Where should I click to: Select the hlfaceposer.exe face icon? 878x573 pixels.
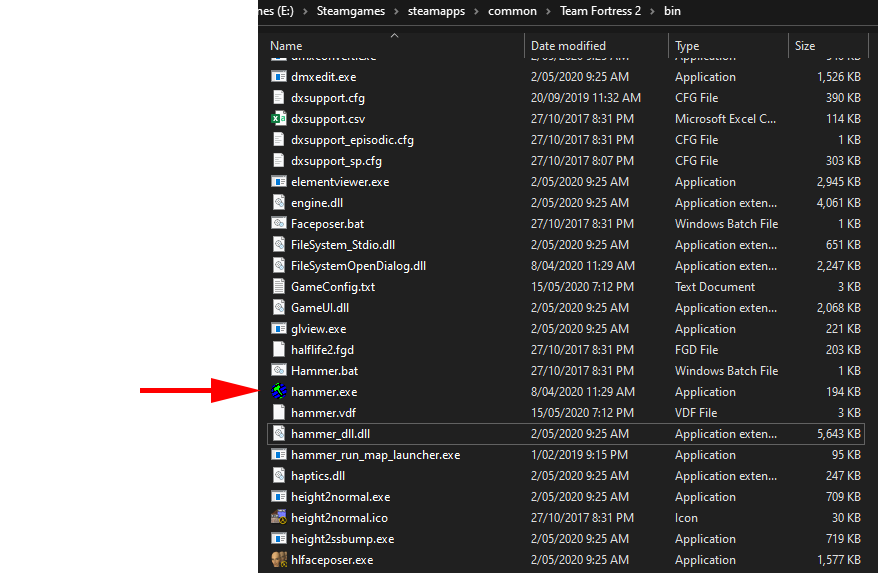pyautogui.click(x=279, y=560)
